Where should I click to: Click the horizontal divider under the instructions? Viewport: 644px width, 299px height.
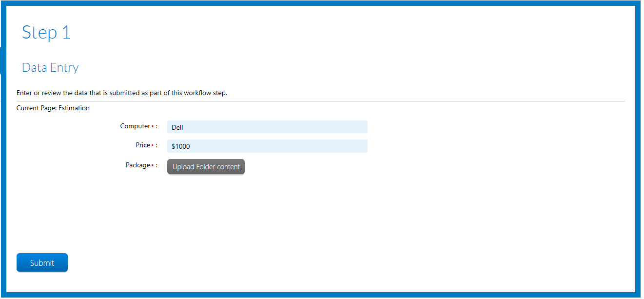pyautogui.click(x=320, y=101)
